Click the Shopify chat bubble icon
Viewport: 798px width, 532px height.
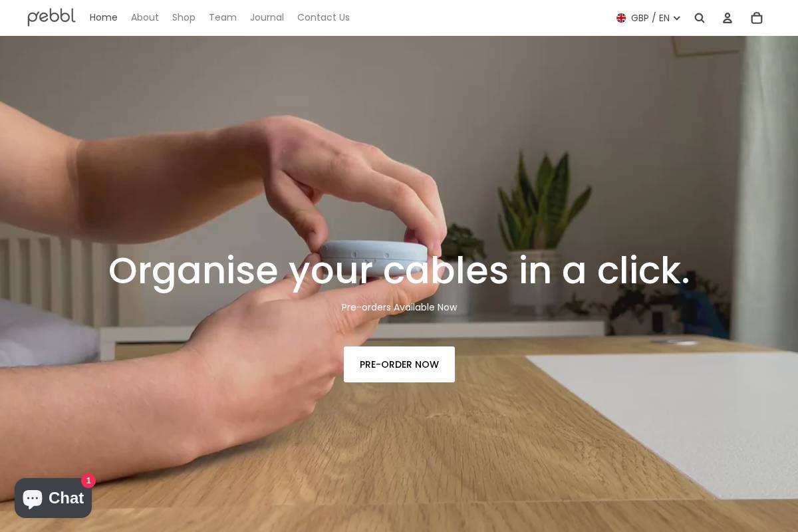pos(32,498)
